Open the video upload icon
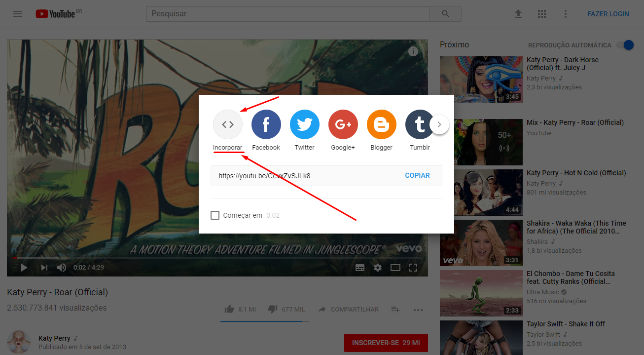 (518, 14)
